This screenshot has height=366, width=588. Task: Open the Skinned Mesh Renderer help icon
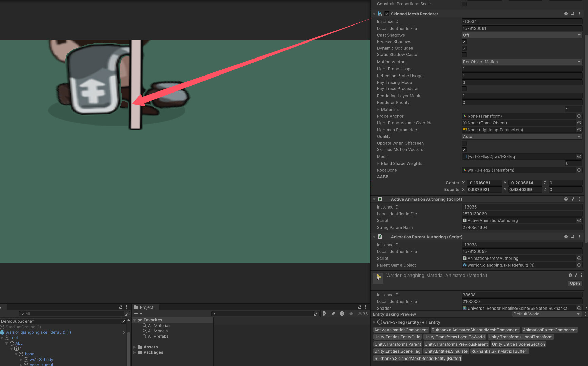point(565,14)
